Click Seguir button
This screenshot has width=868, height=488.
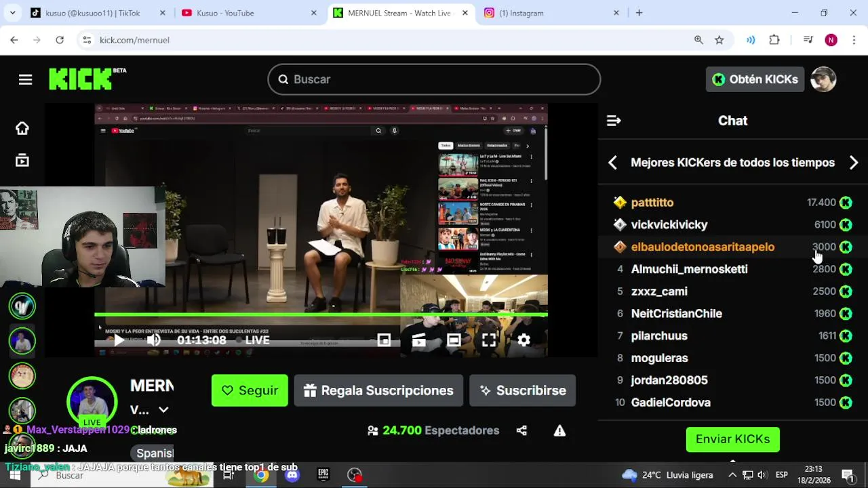coord(250,390)
